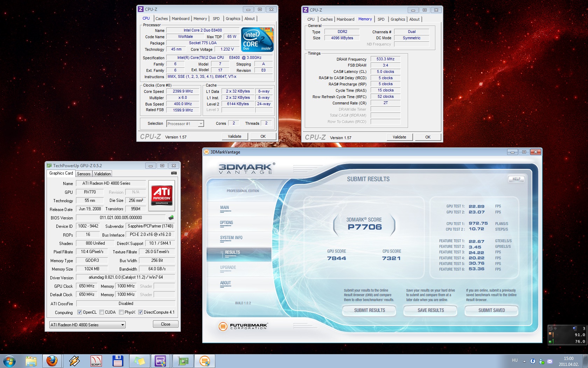Click the GPU-Z camera screenshot icon
The height and width of the screenshot is (368, 588).
(174, 173)
